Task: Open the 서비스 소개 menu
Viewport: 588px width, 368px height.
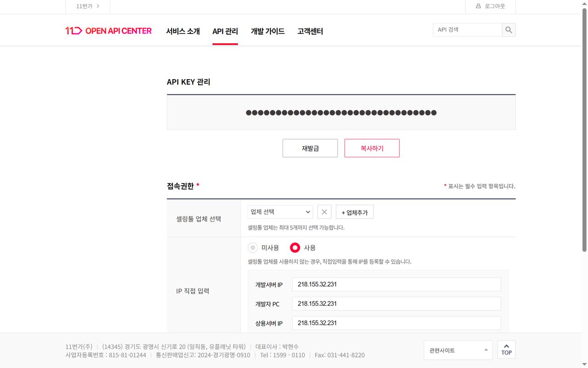Action: pos(183,31)
